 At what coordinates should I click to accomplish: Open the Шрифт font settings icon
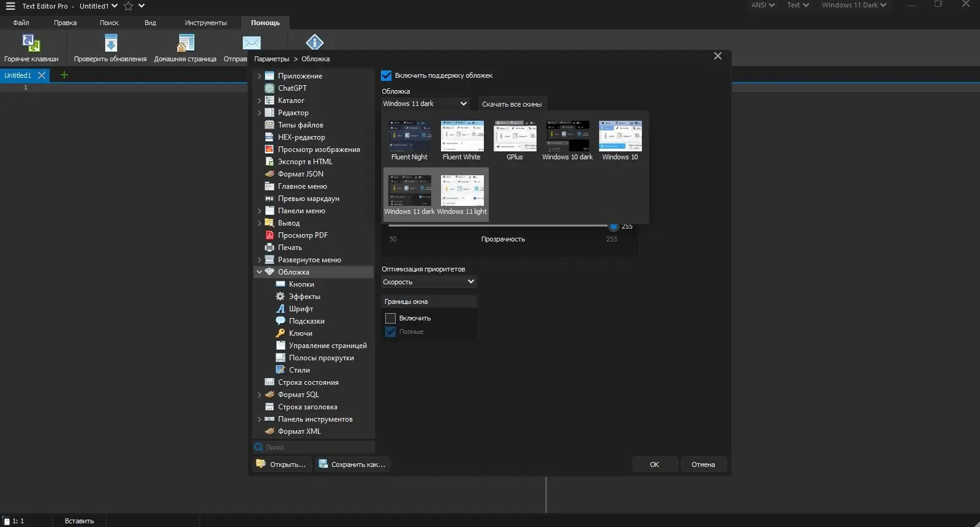click(281, 309)
